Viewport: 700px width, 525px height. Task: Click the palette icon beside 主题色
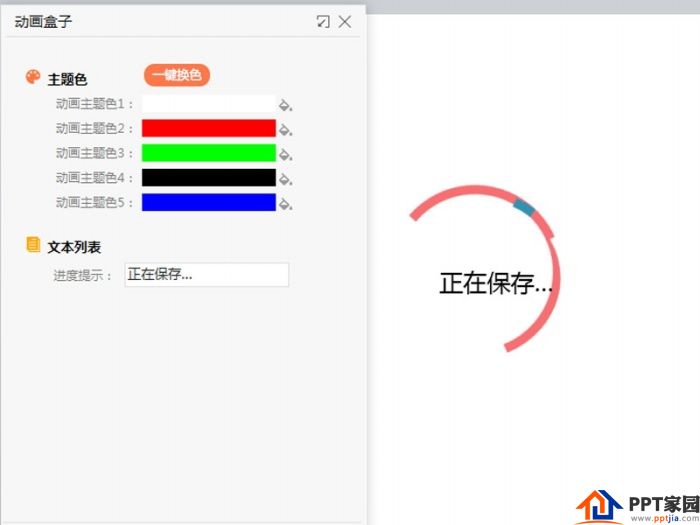(33, 77)
